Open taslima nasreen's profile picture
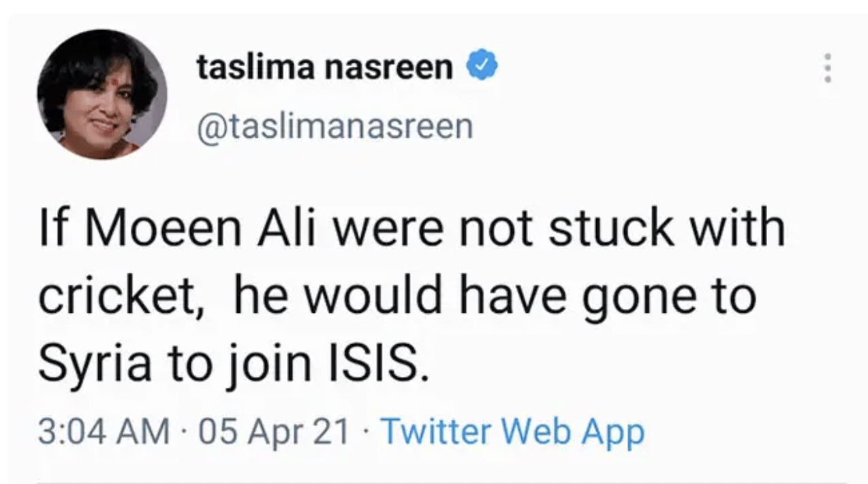Viewport: 868px width, 484px height. [x=102, y=95]
